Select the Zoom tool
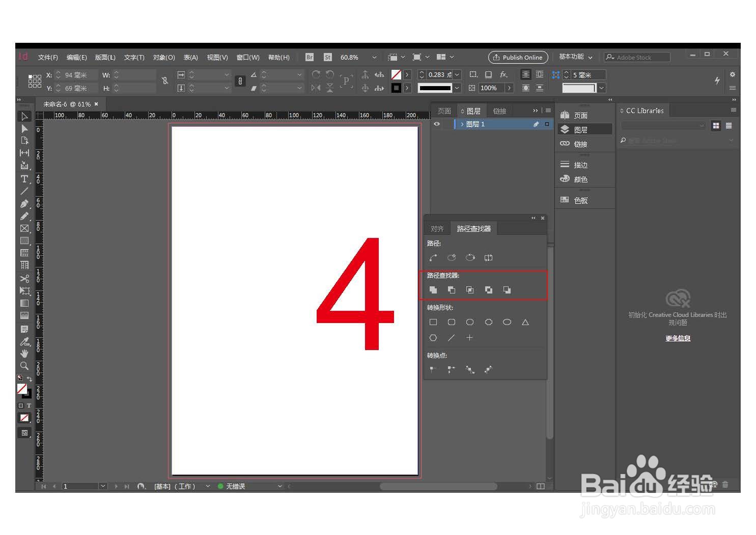 [24, 365]
